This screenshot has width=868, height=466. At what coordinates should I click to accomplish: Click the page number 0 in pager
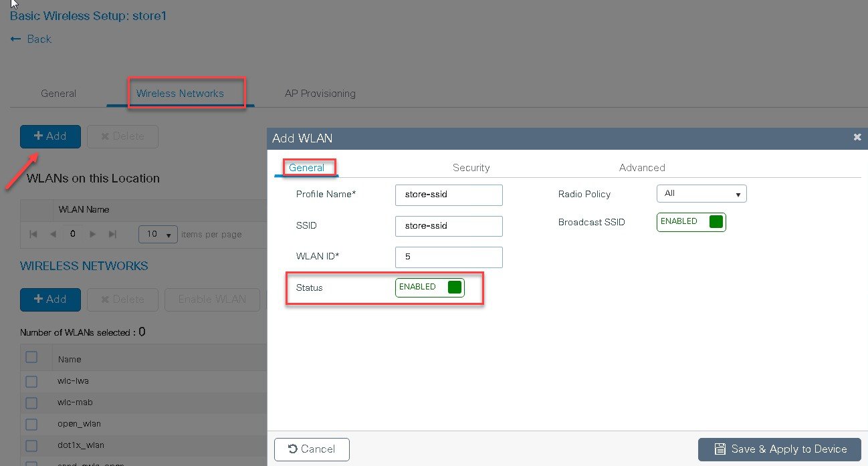pyautogui.click(x=73, y=235)
